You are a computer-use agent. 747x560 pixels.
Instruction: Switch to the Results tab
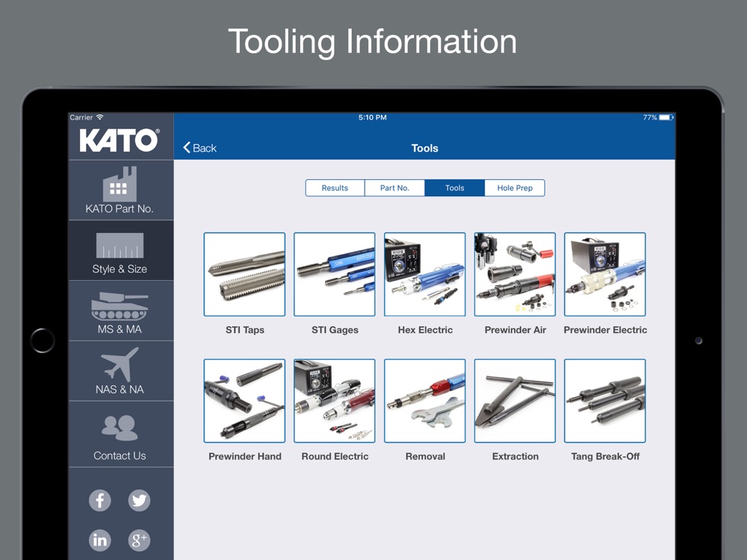point(335,188)
